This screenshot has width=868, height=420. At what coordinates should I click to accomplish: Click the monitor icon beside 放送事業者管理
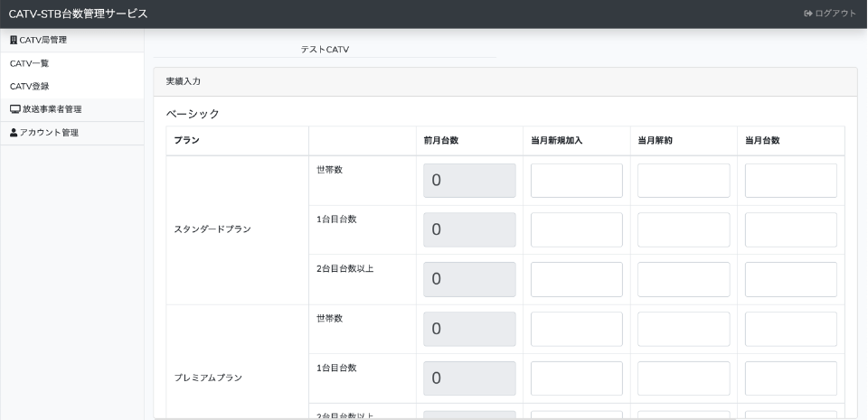(14, 109)
